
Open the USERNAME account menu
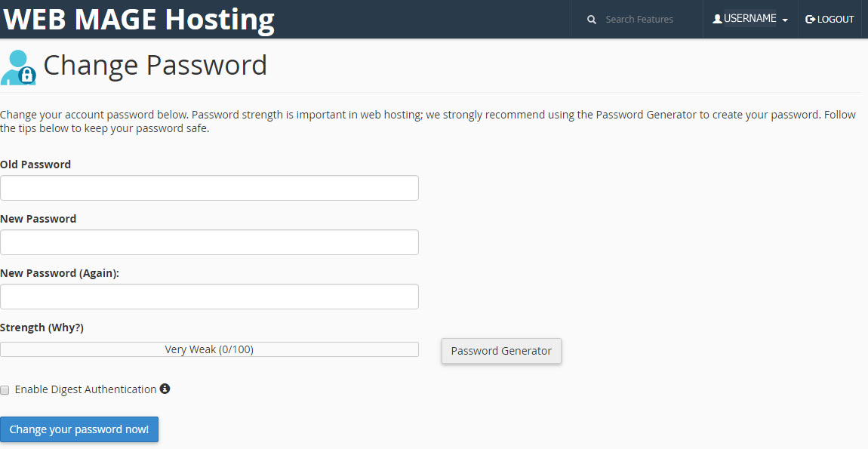(749, 19)
